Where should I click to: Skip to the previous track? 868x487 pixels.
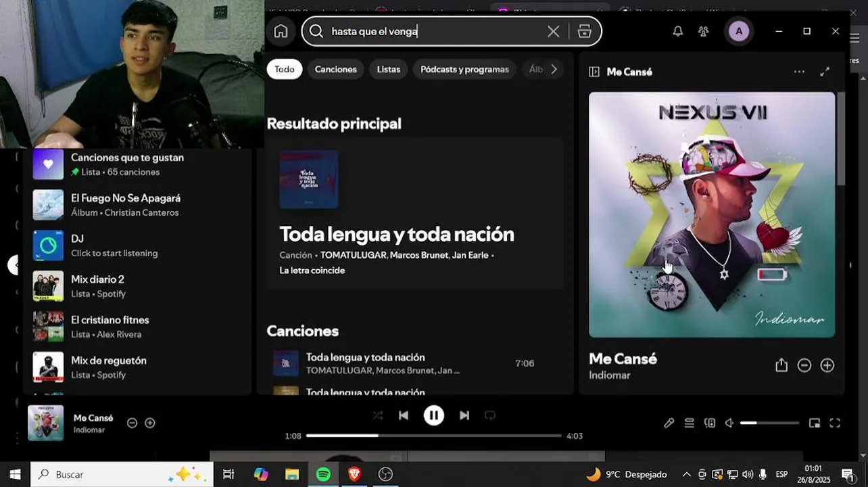coord(404,415)
